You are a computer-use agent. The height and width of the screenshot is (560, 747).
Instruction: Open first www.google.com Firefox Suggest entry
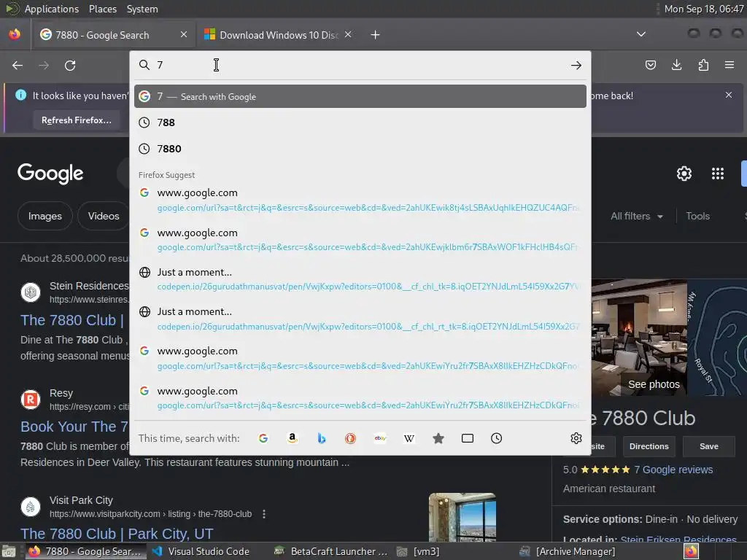(360, 200)
